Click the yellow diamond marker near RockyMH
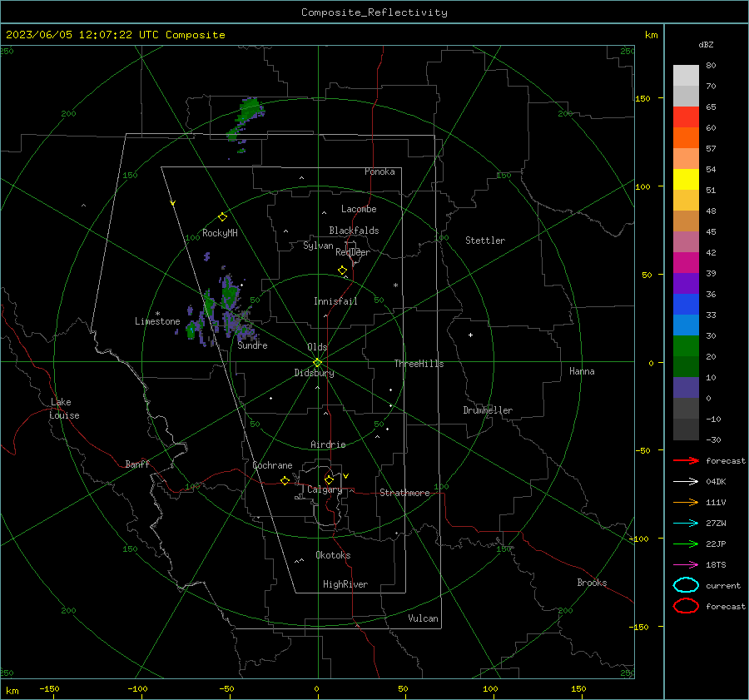 pyautogui.click(x=222, y=217)
